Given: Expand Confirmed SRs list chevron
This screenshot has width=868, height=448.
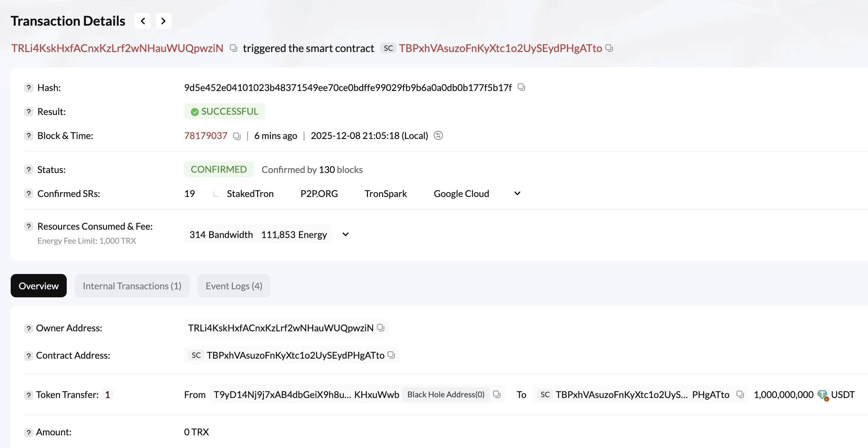Looking at the screenshot, I should click(x=517, y=194).
